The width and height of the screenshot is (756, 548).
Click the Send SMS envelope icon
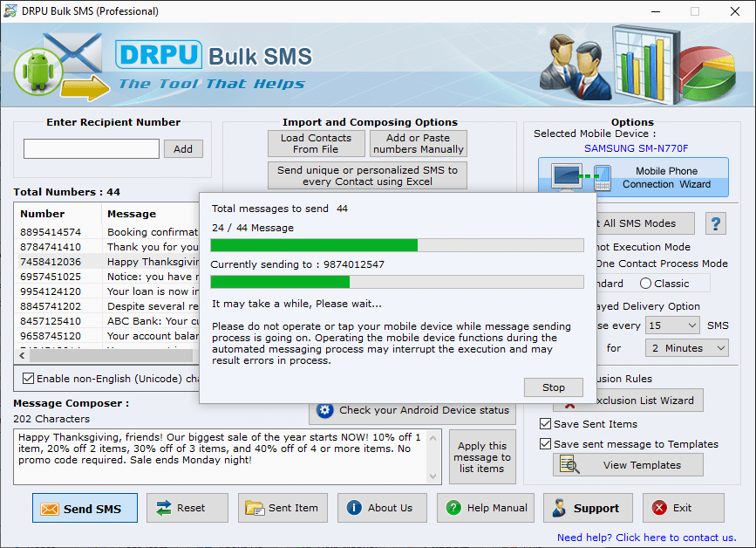(50, 509)
